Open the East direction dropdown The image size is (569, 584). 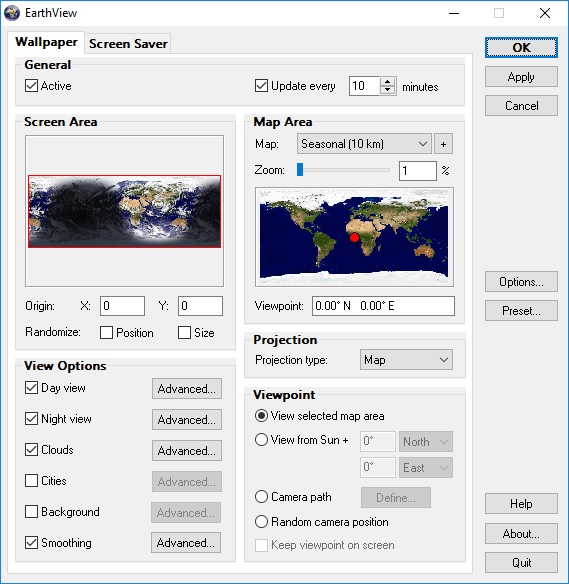tap(426, 468)
